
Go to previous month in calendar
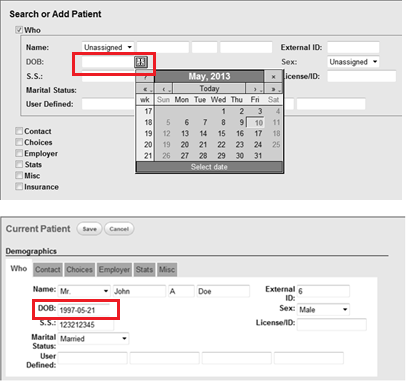[164, 89]
